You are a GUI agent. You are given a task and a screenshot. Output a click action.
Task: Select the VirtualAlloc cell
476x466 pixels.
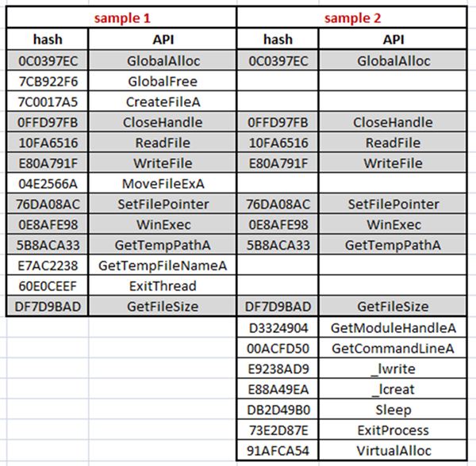point(393,451)
